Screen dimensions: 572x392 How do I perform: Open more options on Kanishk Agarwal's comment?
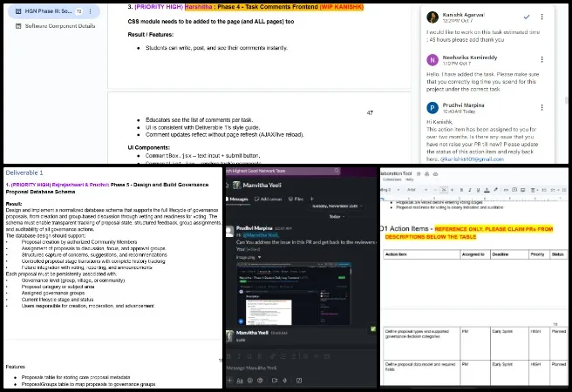point(542,17)
